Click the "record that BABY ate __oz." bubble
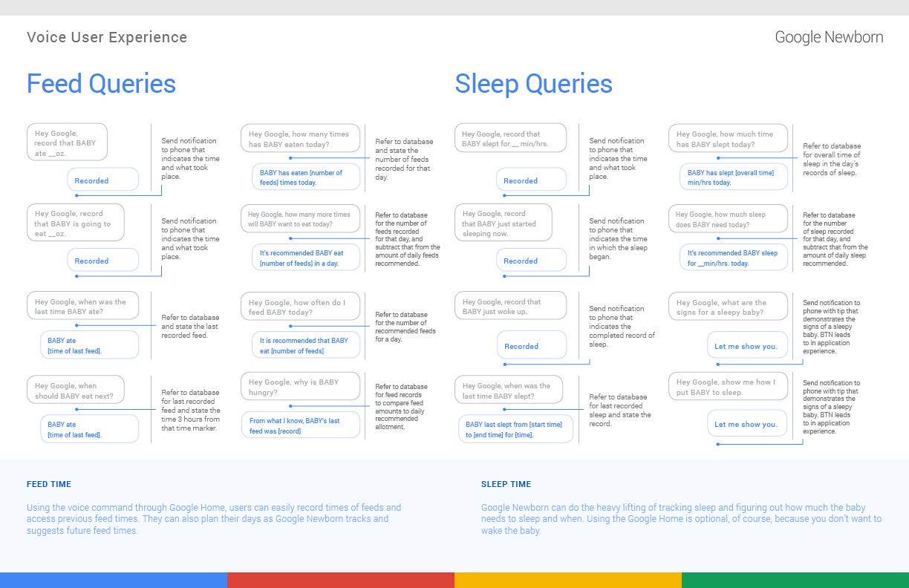This screenshot has height=588, width=909. 67,142
